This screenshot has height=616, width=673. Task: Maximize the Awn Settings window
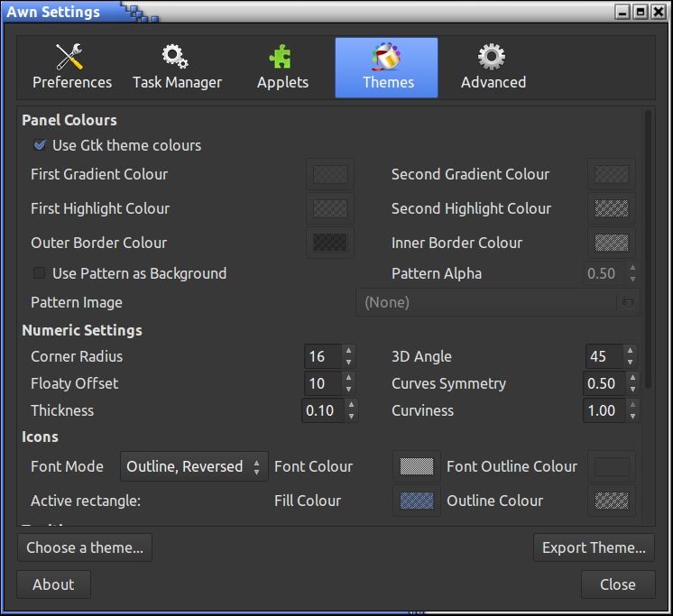pos(641,13)
